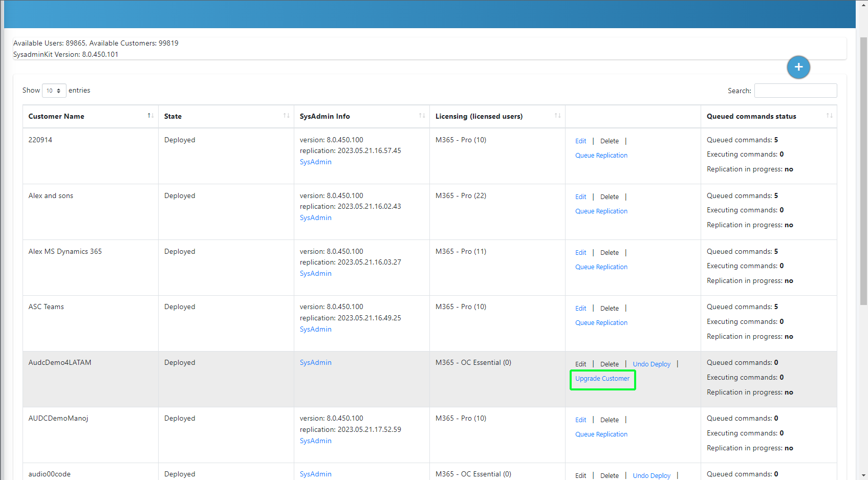Viewport: 868px width, 480px height.
Task: Open SysAdmin link for AudcDemo4LATAM
Action: click(315, 363)
